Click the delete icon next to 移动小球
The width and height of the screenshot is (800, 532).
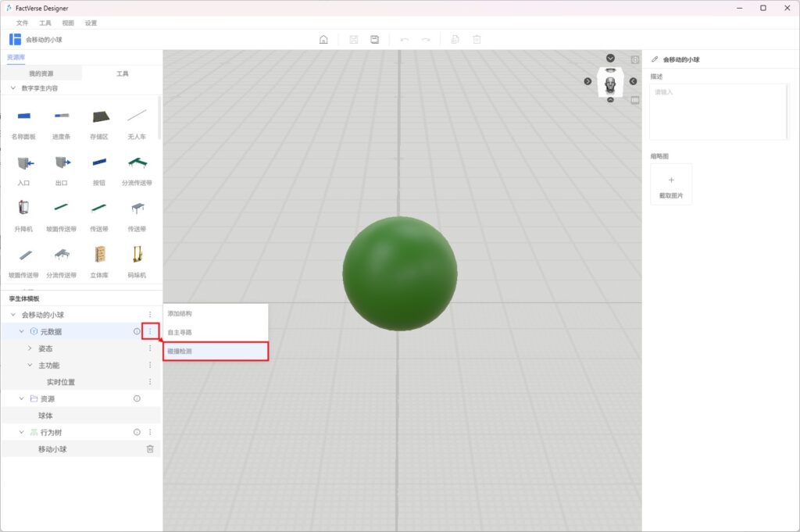(150, 449)
